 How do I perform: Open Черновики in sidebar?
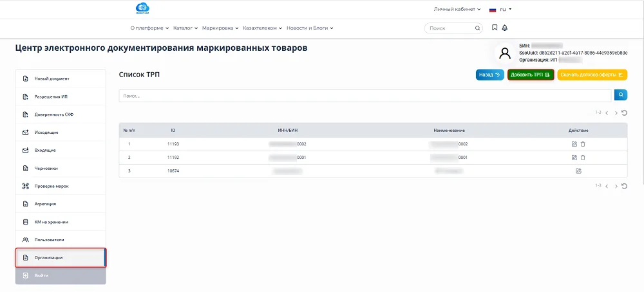pyautogui.click(x=61, y=168)
